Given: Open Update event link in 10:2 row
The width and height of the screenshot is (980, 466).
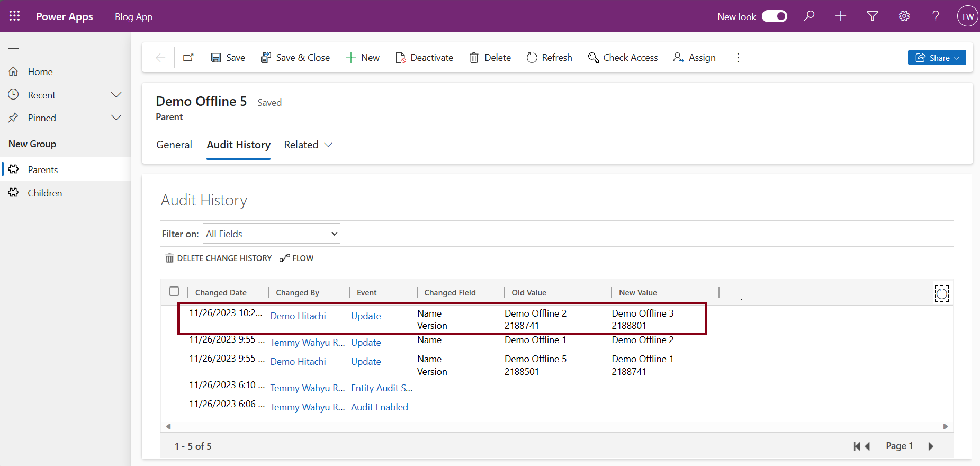Looking at the screenshot, I should (x=366, y=316).
